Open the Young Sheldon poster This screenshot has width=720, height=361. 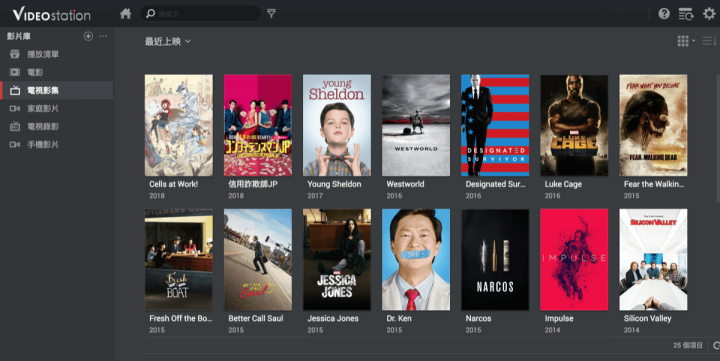[337, 125]
